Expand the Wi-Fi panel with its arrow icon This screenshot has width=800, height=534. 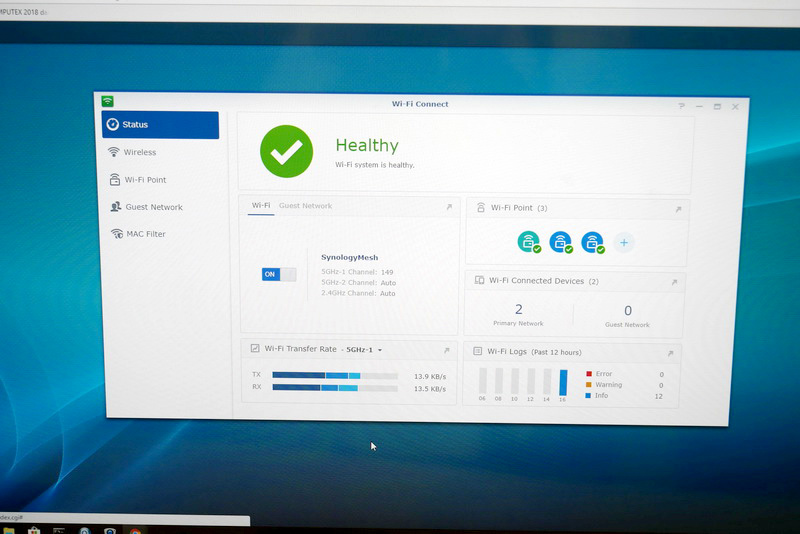click(x=449, y=207)
